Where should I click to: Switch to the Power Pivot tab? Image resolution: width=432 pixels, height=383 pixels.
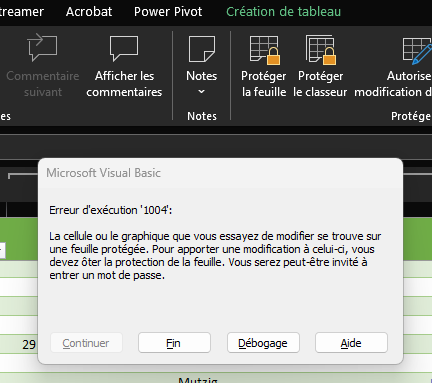pyautogui.click(x=168, y=12)
